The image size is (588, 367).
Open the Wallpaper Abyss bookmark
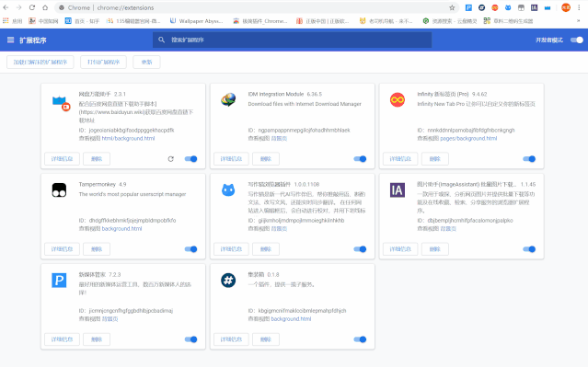point(197,21)
